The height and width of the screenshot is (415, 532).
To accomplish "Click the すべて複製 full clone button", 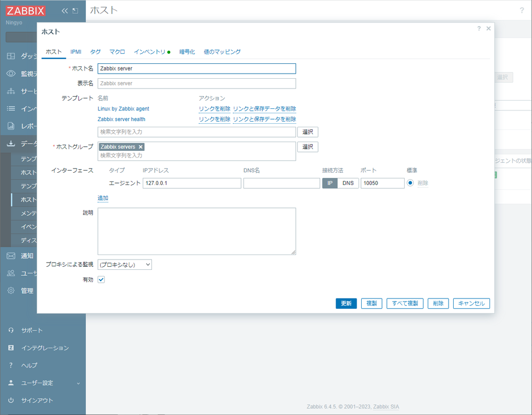I will coord(405,304).
